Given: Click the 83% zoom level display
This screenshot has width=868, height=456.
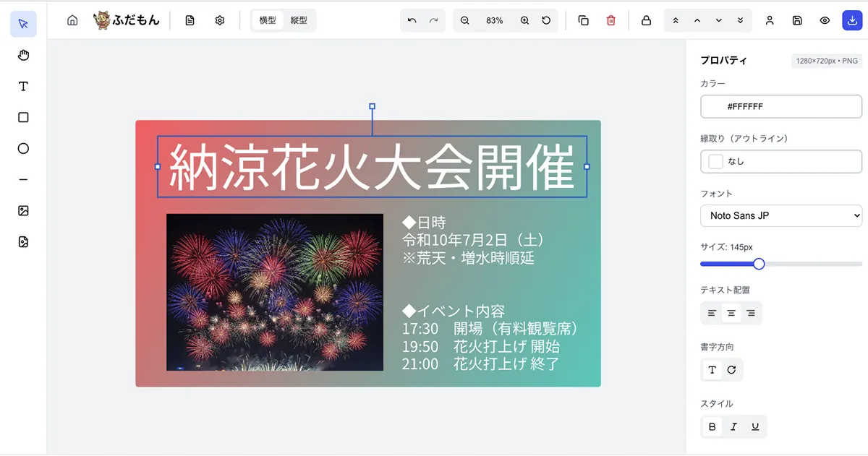Looking at the screenshot, I should click(495, 20).
